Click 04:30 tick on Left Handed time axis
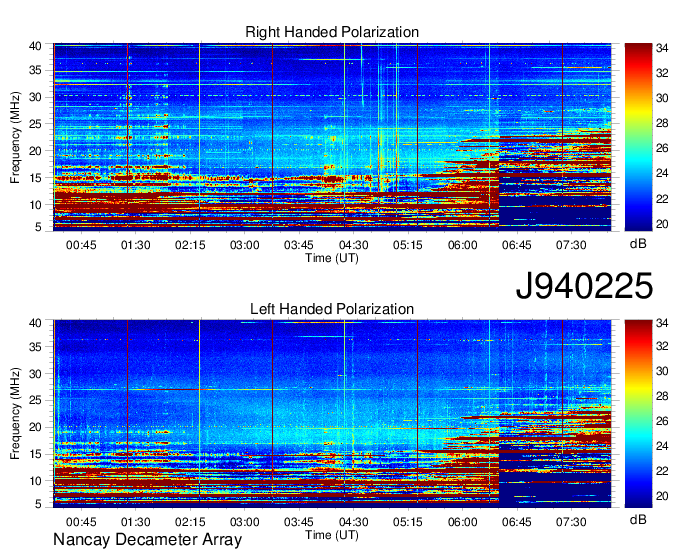Image resolution: width=680 pixels, height=552 pixels. coord(353,522)
